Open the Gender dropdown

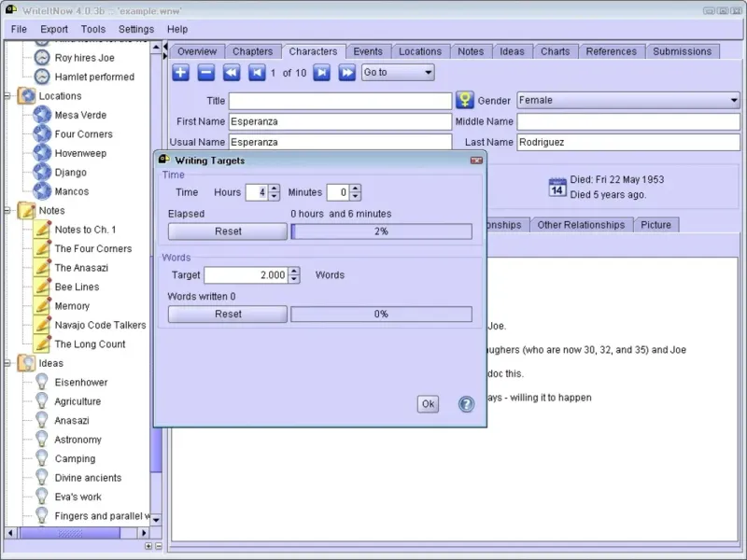click(x=628, y=100)
